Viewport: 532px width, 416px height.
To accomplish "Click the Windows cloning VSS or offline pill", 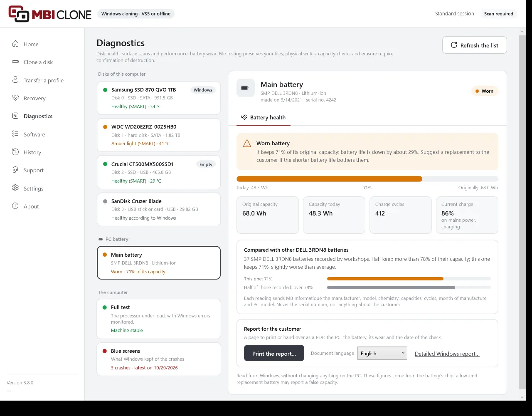I will point(136,14).
